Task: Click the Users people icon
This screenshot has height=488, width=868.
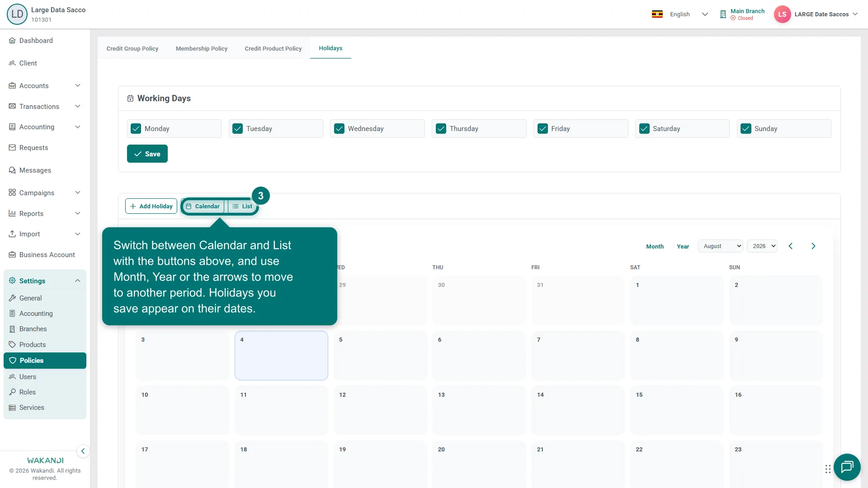Action: (12, 377)
